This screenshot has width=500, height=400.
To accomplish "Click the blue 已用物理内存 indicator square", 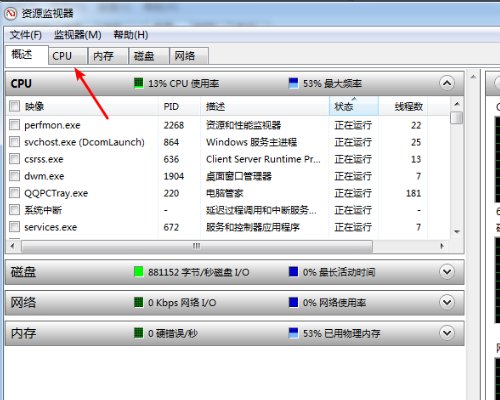I will (x=293, y=333).
